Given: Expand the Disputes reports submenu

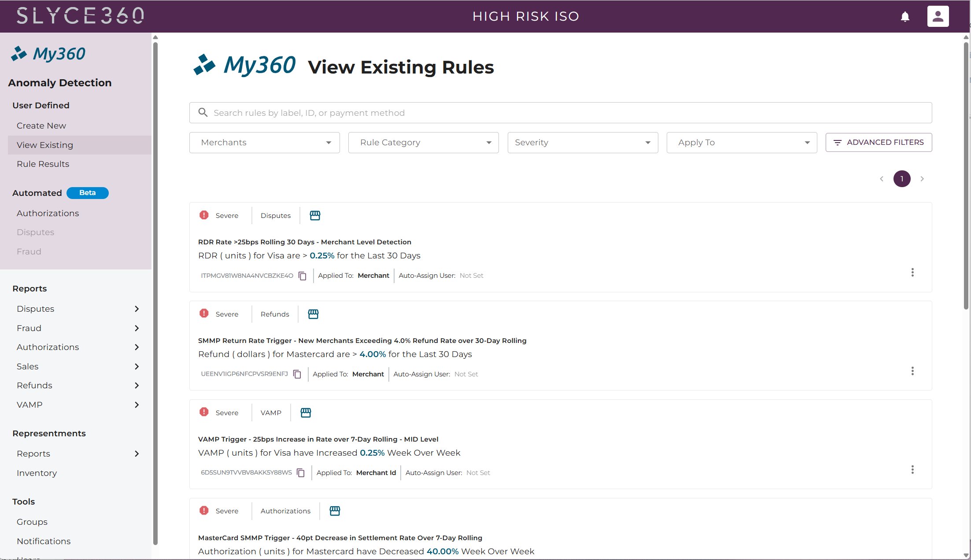Looking at the screenshot, I should click(x=137, y=309).
